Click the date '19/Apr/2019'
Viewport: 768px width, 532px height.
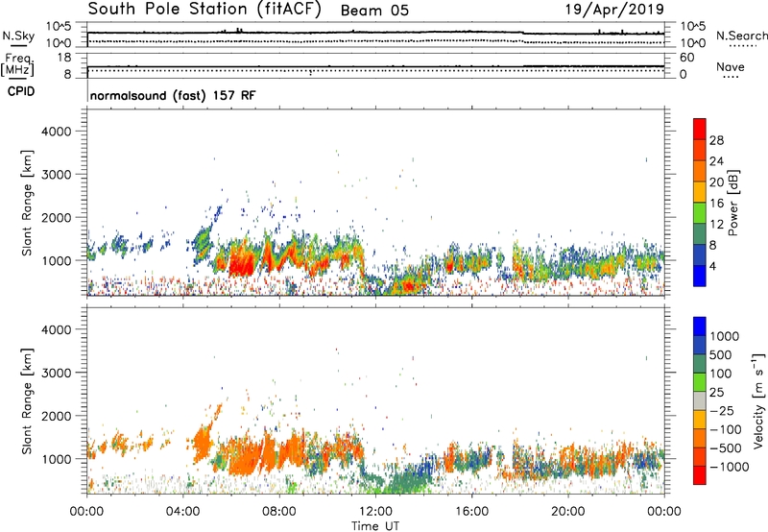coord(614,10)
